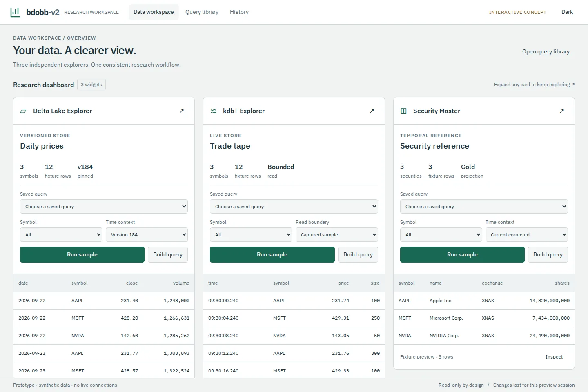This screenshot has width=588, height=392.
Task: Open the Version 184 time context dropdown
Action: click(147, 235)
